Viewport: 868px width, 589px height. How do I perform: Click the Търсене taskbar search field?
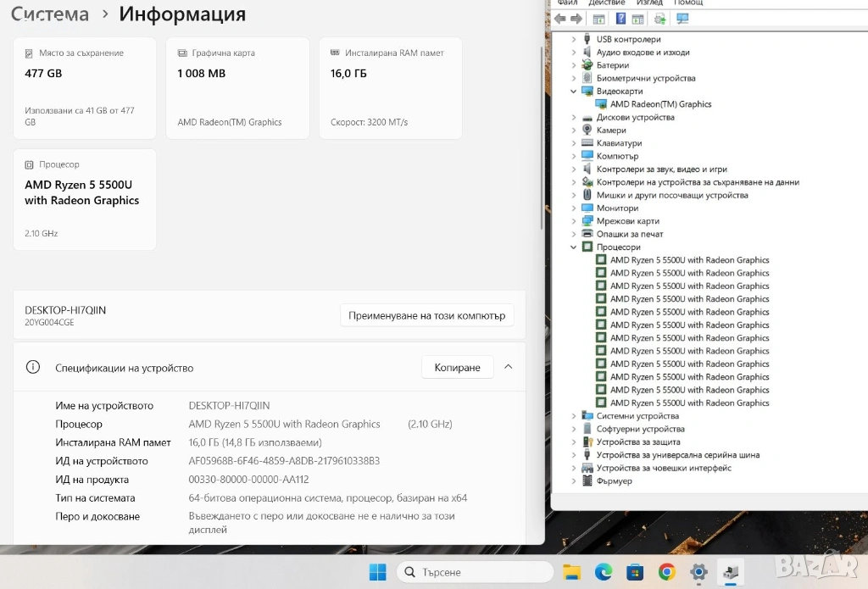(x=463, y=572)
